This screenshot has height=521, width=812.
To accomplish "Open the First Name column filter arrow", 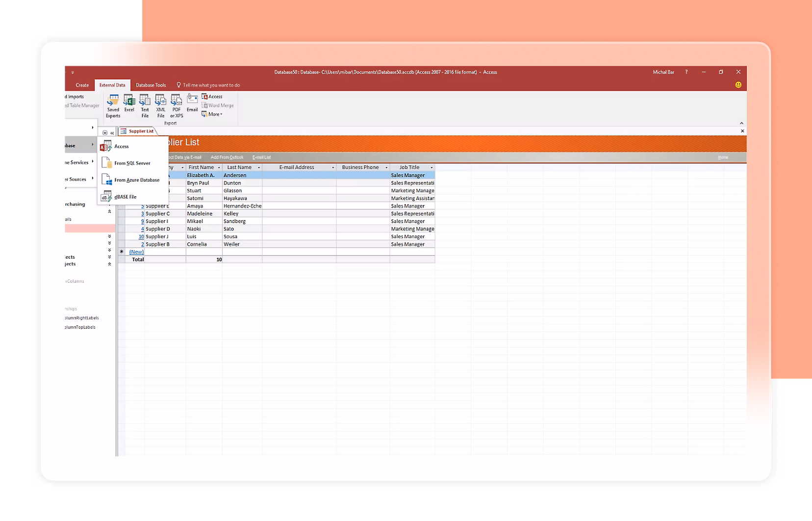I will 219,167.
